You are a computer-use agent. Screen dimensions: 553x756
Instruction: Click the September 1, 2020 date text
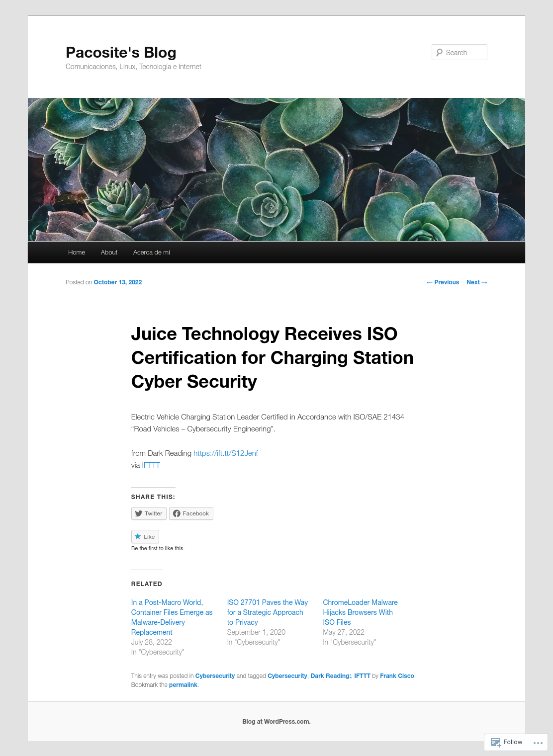pos(256,632)
